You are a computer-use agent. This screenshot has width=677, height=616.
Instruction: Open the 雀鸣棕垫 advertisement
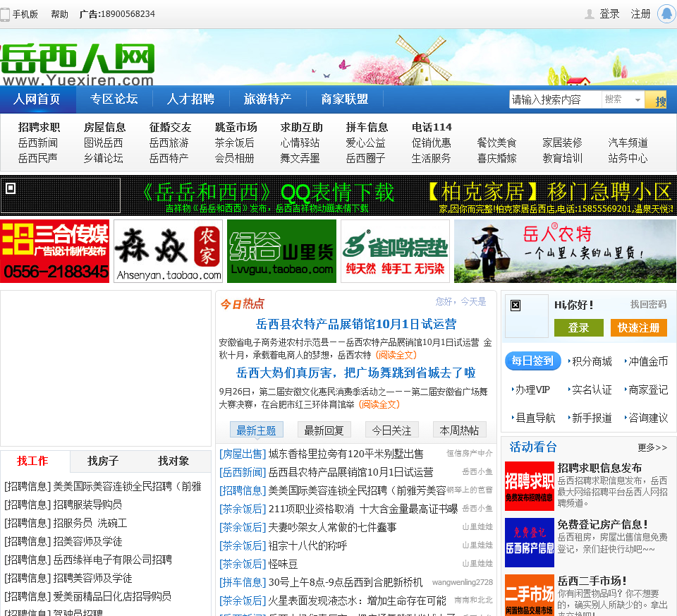click(395, 251)
